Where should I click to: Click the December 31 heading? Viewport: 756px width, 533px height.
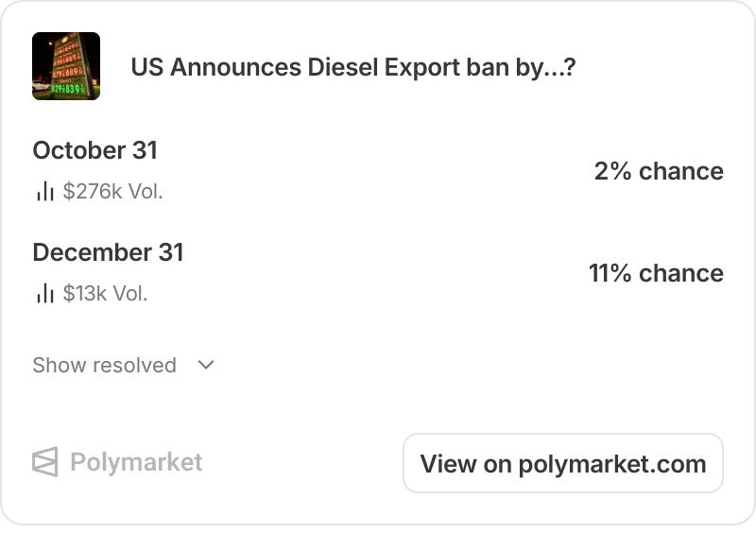click(108, 252)
